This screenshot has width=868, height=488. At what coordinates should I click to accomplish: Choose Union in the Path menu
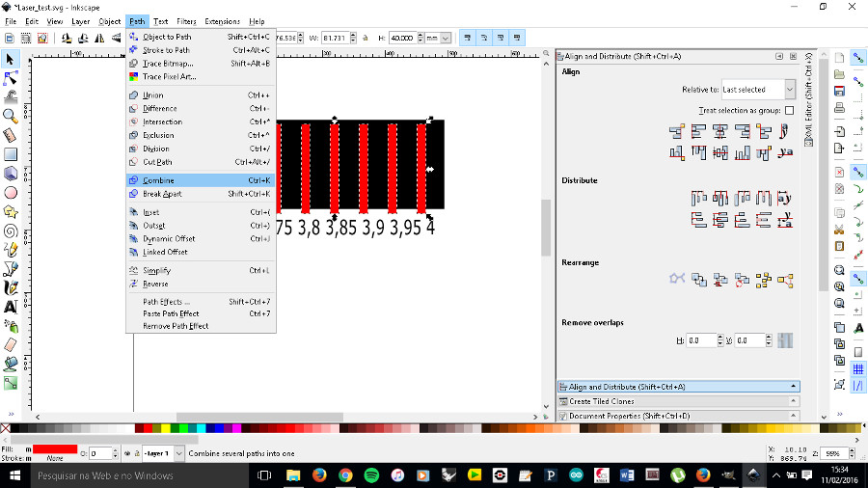[x=201, y=95]
